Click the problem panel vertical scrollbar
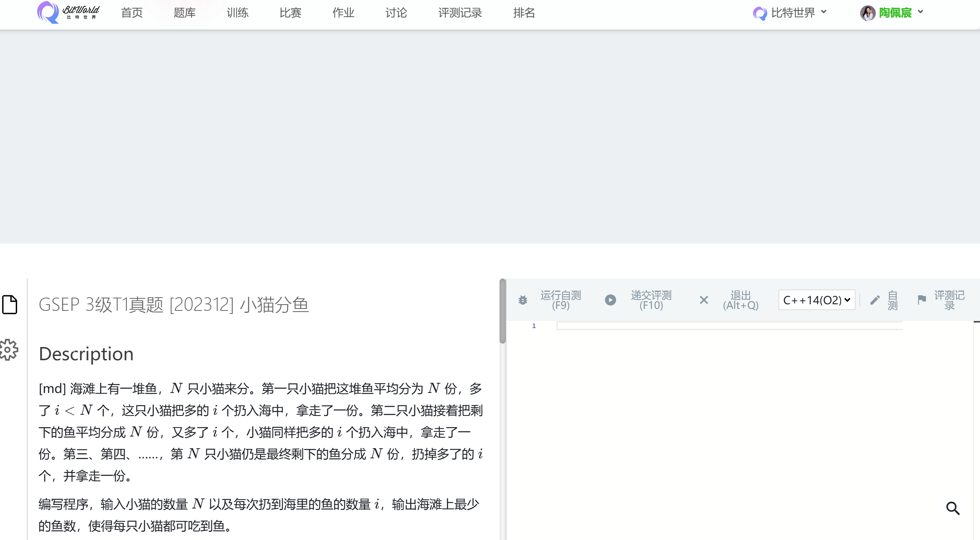This screenshot has width=980, height=540. tap(502, 311)
